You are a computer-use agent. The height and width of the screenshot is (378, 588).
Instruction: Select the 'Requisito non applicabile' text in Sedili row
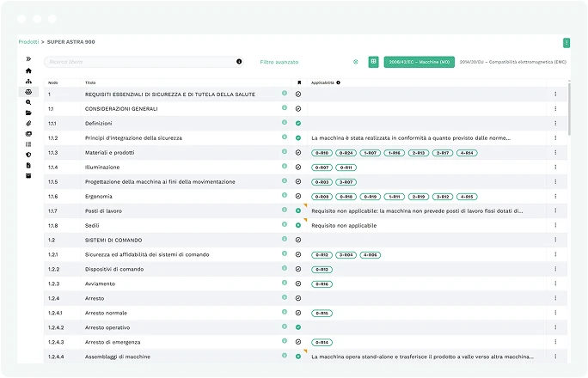344,226
